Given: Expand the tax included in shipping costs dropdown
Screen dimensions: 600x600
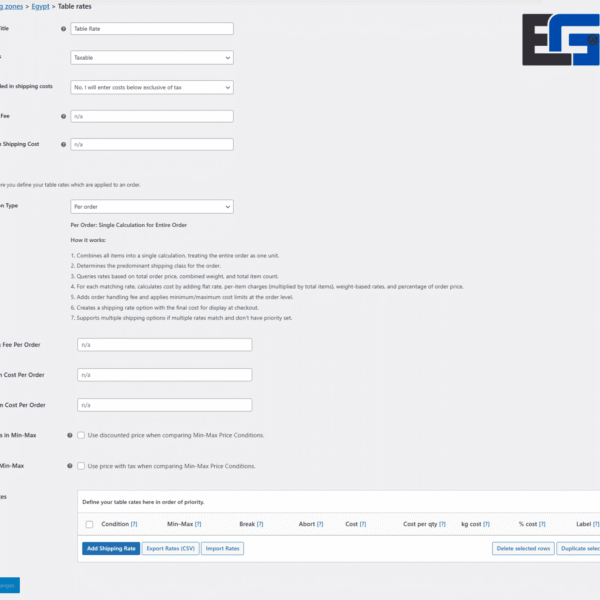Looking at the screenshot, I should 152,87.
